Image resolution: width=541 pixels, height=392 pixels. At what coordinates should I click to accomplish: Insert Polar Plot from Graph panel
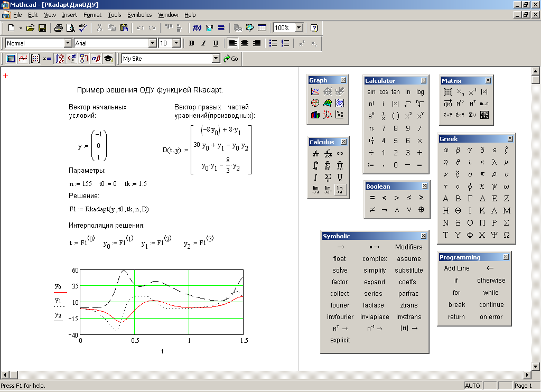315,103
